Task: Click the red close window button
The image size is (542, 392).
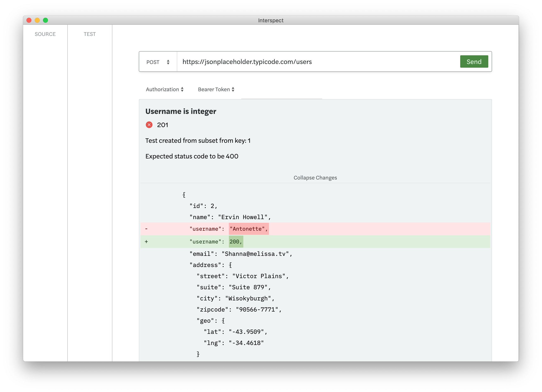Action: pyautogui.click(x=29, y=20)
